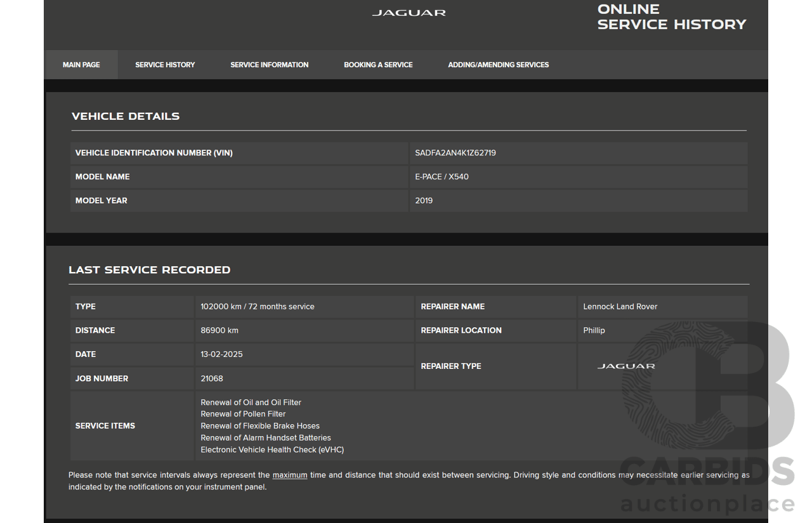Click the VIN value SADFA2AN4K1Z62719
Screen dimensions: 812x523
[x=455, y=153]
